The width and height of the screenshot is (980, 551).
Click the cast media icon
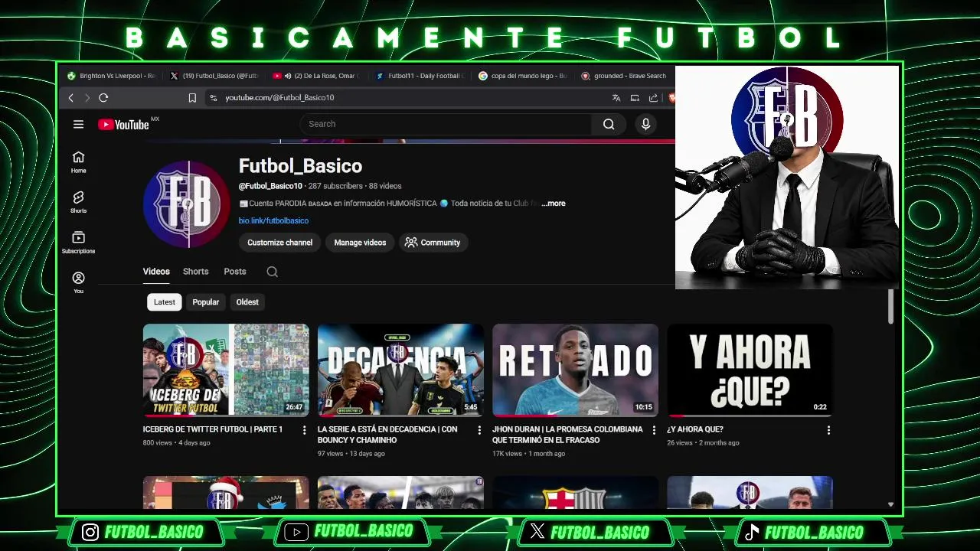(x=635, y=98)
